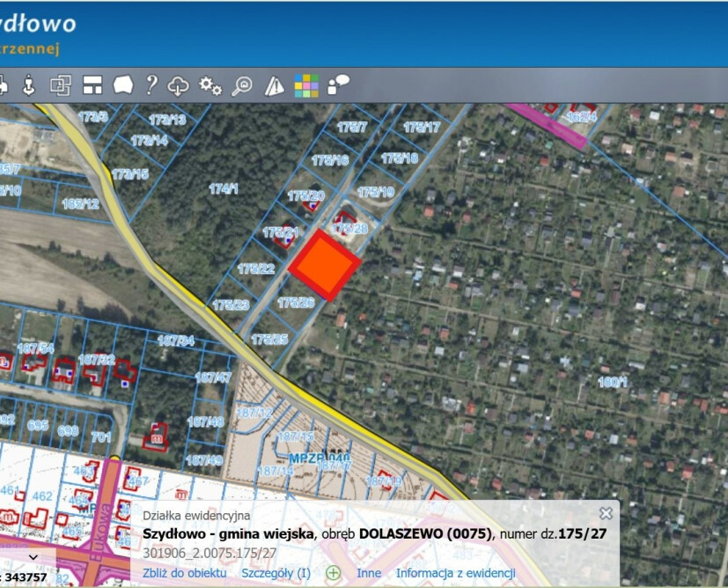Click the green plus circle icon
This screenshot has width=728, height=588.
tap(334, 573)
